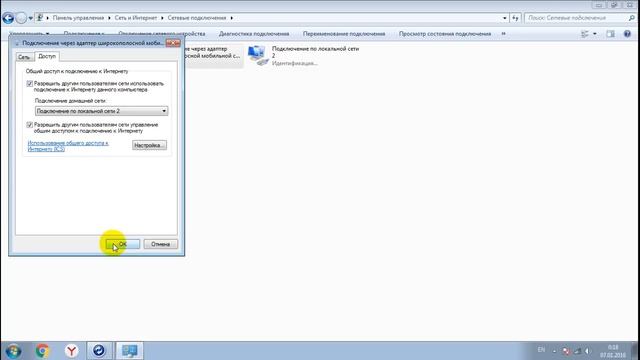Click the EN language indicator

click(x=541, y=350)
